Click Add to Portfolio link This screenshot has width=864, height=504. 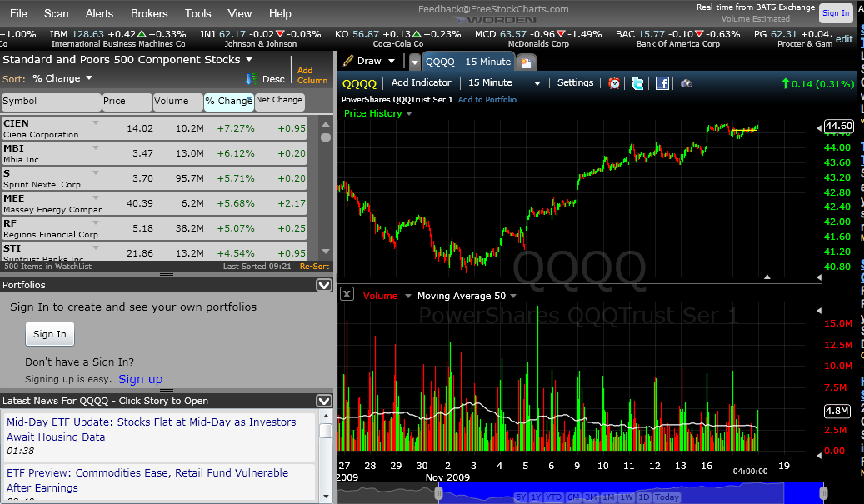pyautogui.click(x=487, y=100)
